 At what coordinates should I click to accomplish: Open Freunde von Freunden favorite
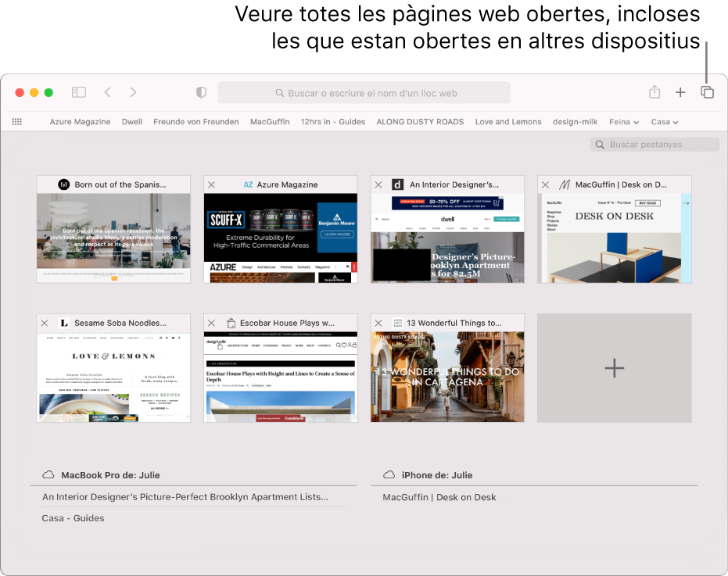click(x=196, y=122)
